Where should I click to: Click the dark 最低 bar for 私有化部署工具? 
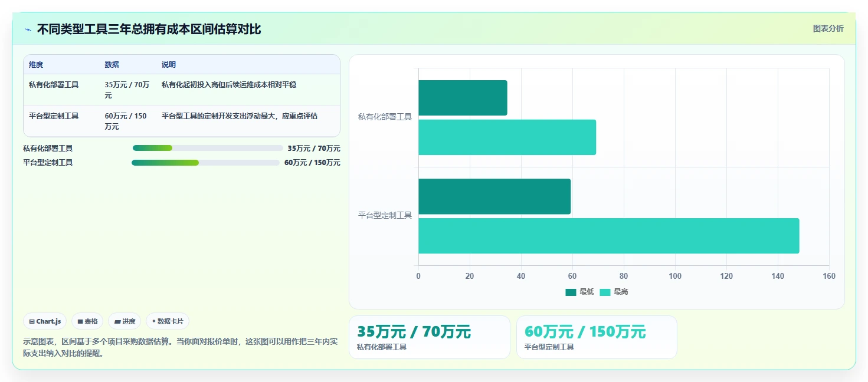463,98
